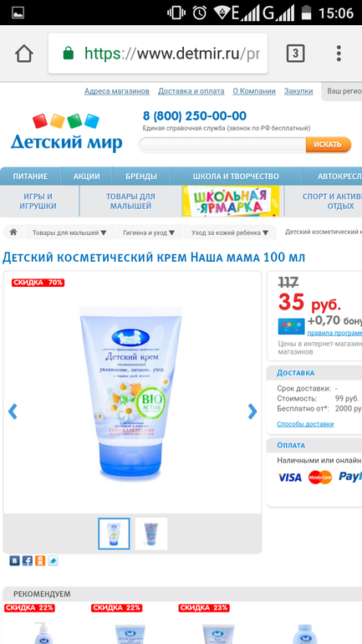
Task: Open the Chrome three-dot menu
Action: click(339, 54)
